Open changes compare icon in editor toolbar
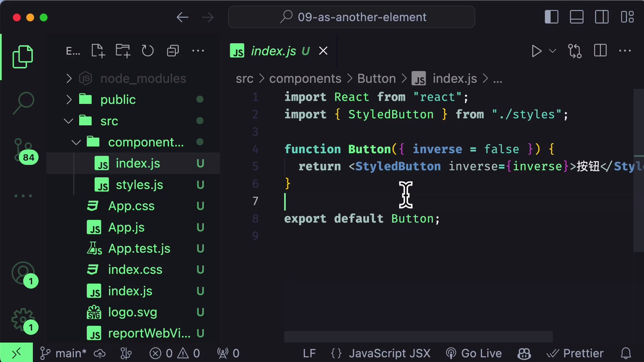644x362 pixels. pyautogui.click(x=575, y=51)
